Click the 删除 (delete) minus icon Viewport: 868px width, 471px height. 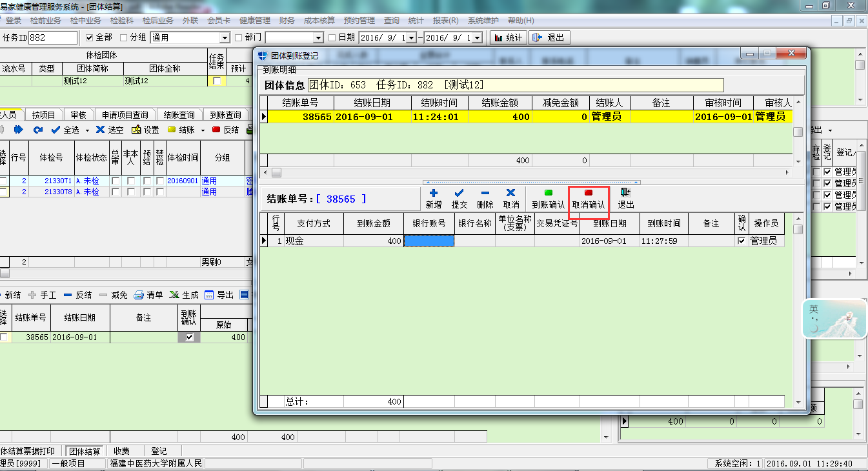click(x=485, y=193)
